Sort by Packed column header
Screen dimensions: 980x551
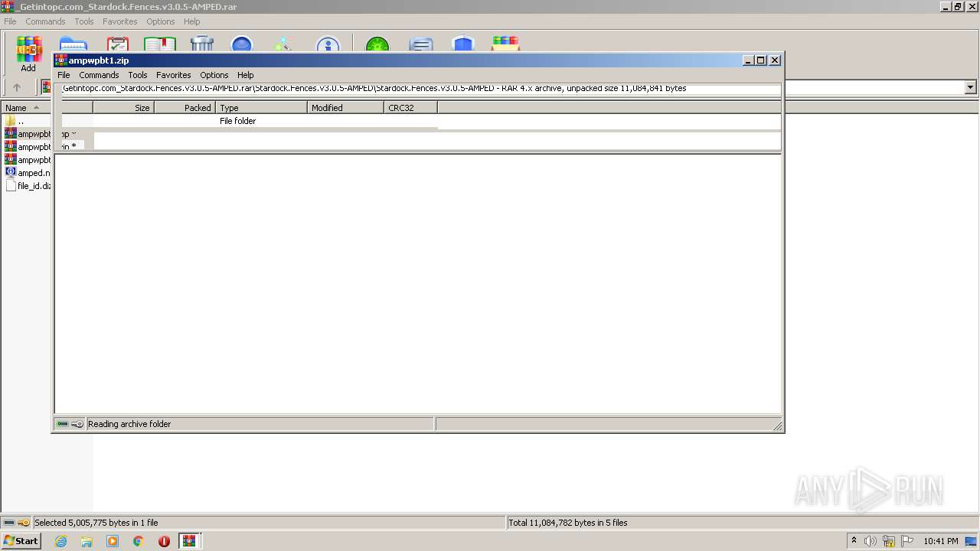185,108
